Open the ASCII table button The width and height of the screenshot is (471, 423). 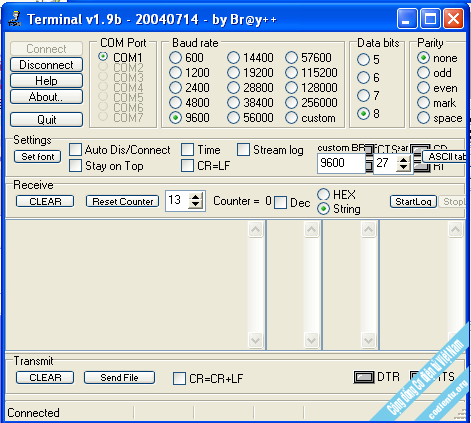coord(444,156)
